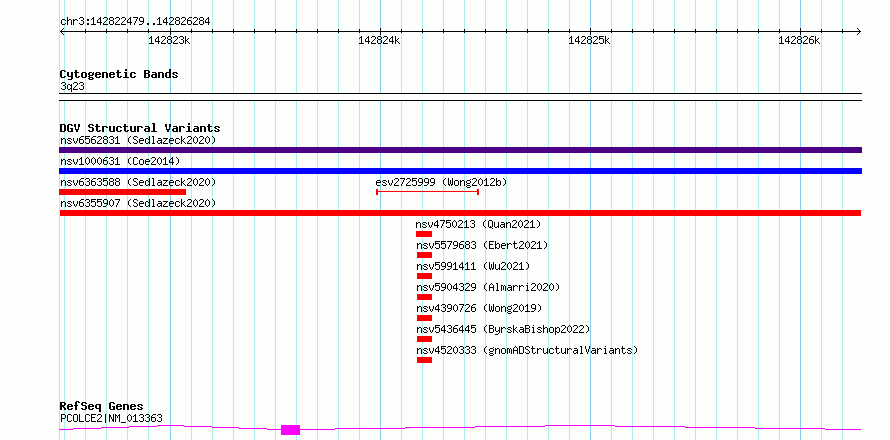
Task: Click the short red nsv6363588 bar
Action: click(123, 192)
